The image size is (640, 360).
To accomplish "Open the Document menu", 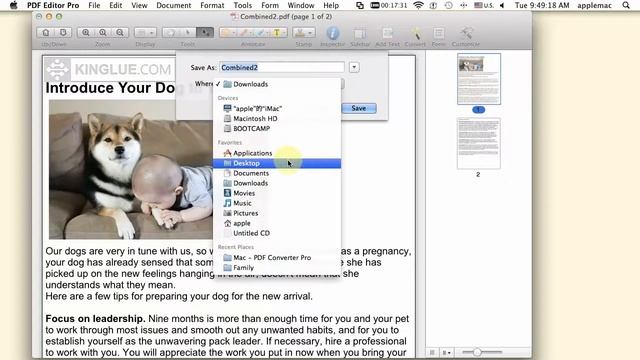I will tap(173, 5).
